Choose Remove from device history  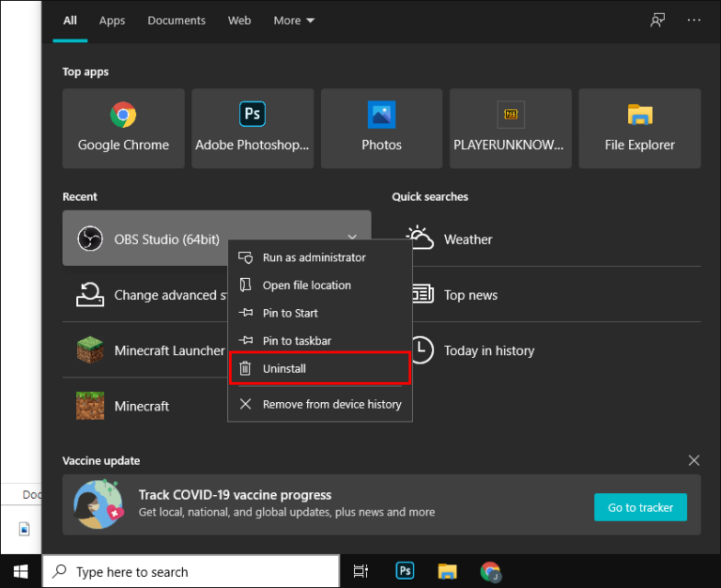[x=320, y=404]
